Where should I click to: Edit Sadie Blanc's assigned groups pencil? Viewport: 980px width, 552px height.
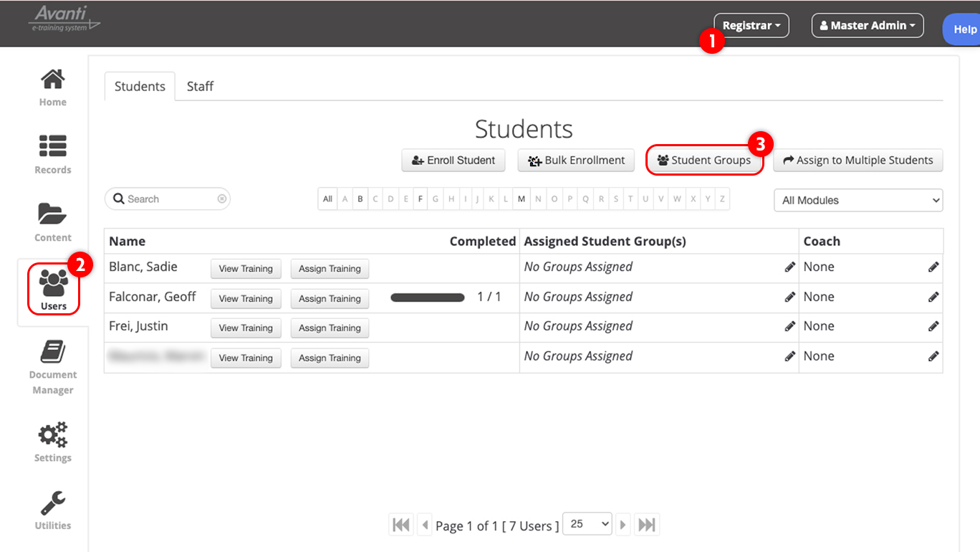tap(790, 267)
